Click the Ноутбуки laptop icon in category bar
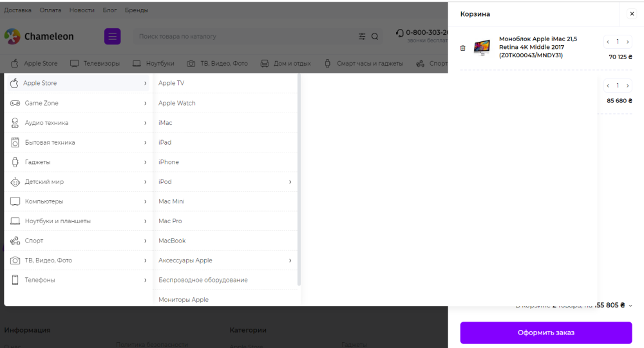644x348 pixels. click(x=137, y=64)
